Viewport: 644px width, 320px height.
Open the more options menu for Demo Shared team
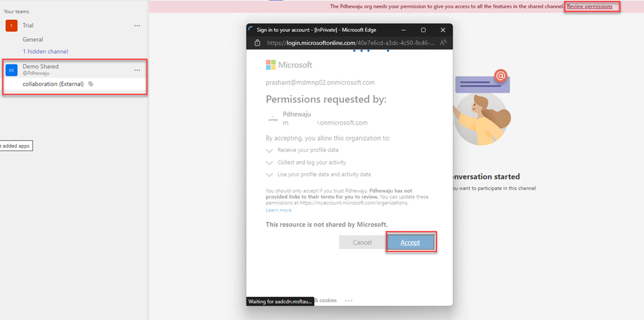(x=137, y=71)
